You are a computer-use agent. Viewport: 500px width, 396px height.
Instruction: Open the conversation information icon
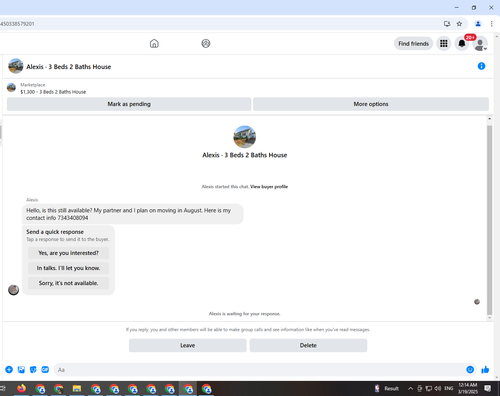coord(481,66)
